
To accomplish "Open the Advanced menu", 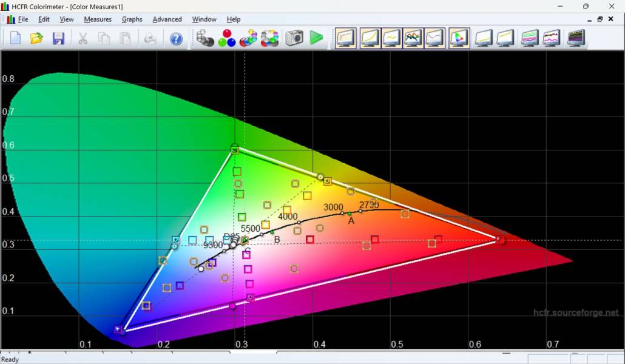I will [167, 19].
